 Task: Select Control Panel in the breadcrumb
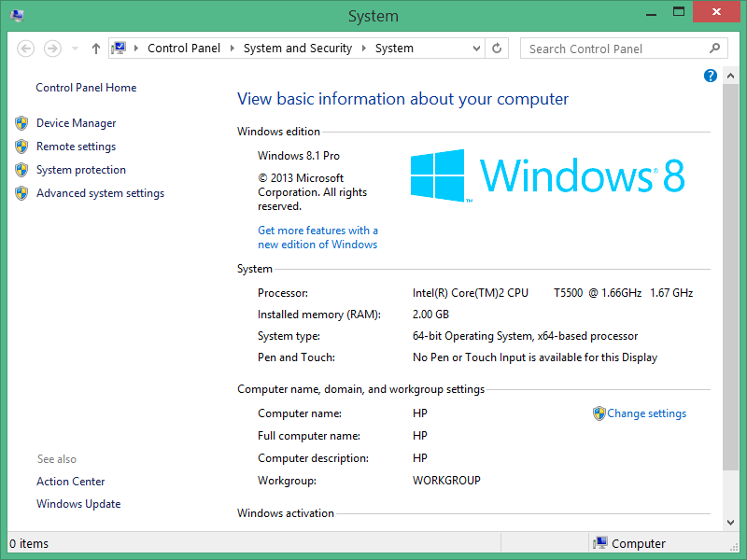[184, 49]
